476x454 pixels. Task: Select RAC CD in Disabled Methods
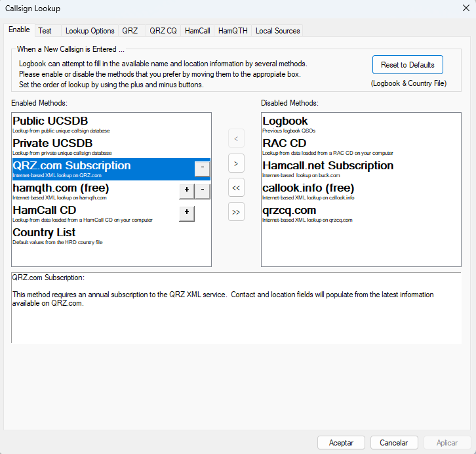coord(361,147)
